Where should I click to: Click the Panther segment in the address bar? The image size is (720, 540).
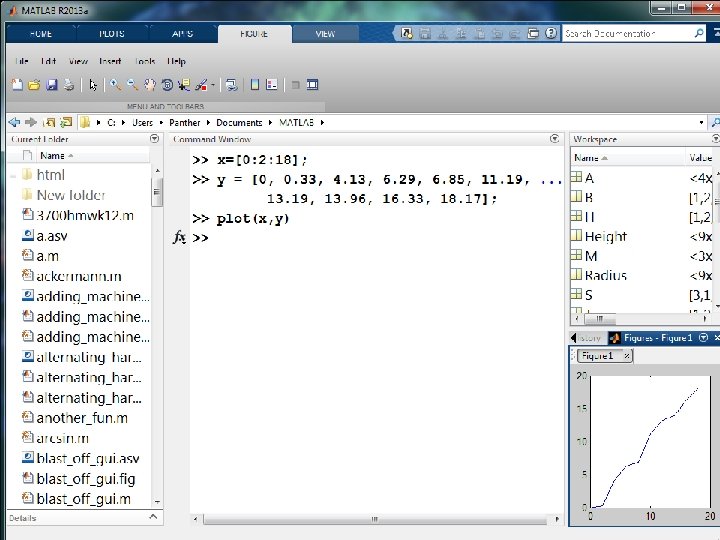click(185, 123)
